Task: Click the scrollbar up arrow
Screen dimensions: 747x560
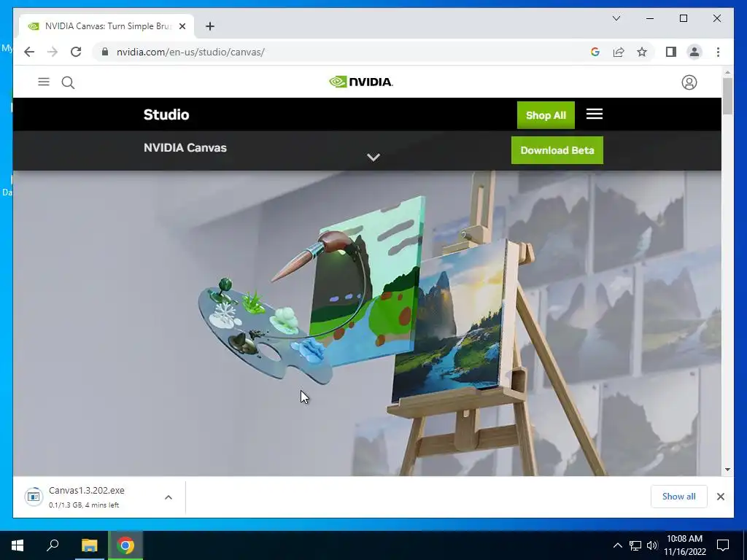Action: coord(727,72)
